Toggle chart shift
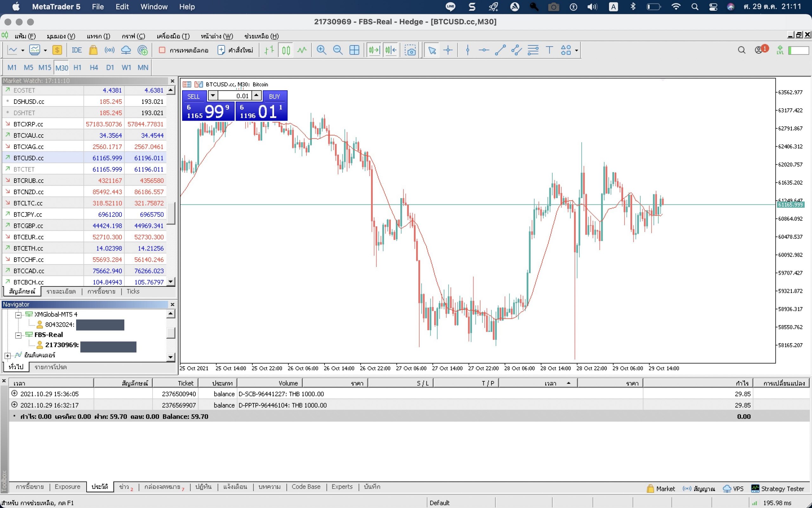The height and width of the screenshot is (508, 812). (391, 50)
